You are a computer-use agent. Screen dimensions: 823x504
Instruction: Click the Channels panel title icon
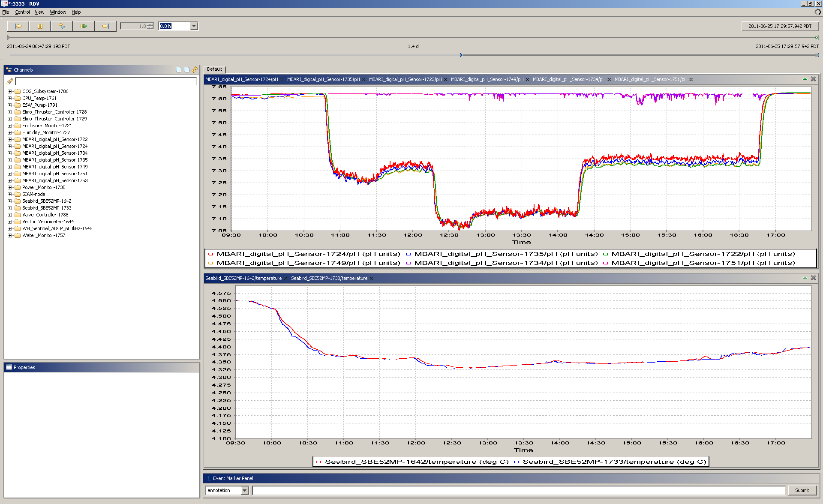(x=9, y=70)
